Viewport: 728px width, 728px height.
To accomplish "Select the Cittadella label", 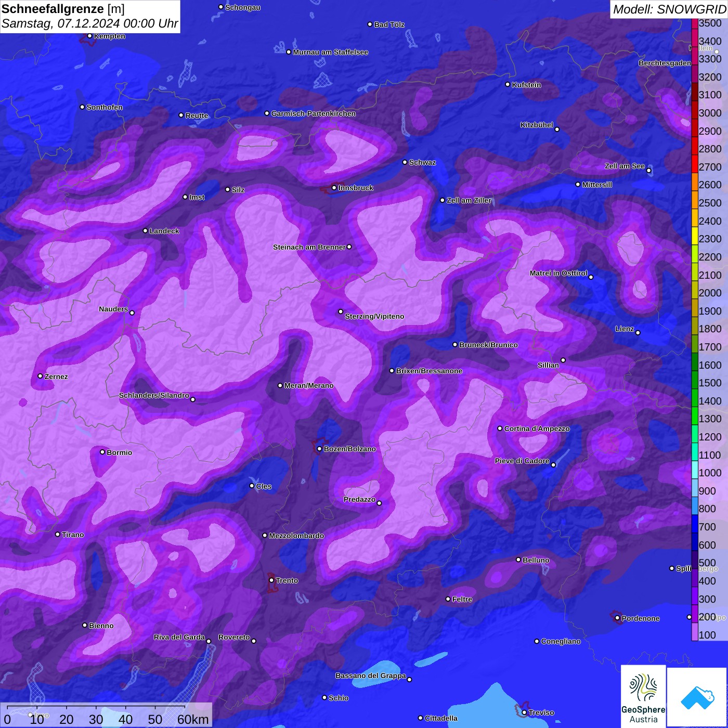I will pyautogui.click(x=441, y=718).
